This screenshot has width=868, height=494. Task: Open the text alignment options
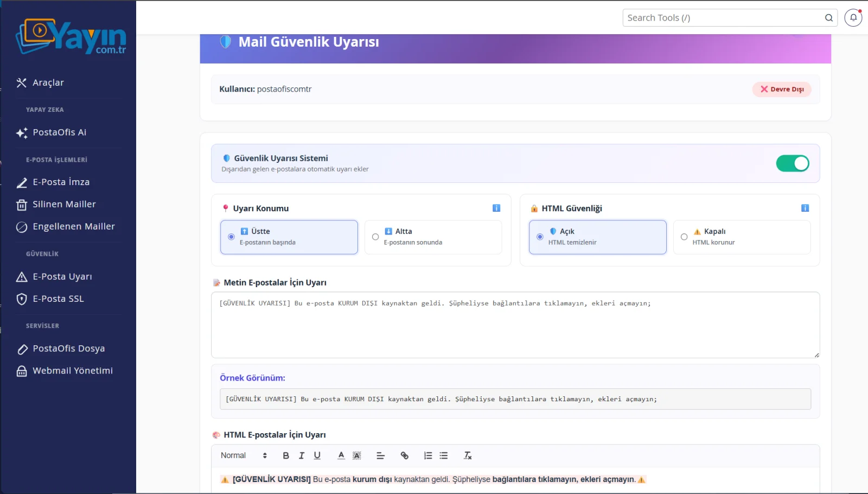380,455
